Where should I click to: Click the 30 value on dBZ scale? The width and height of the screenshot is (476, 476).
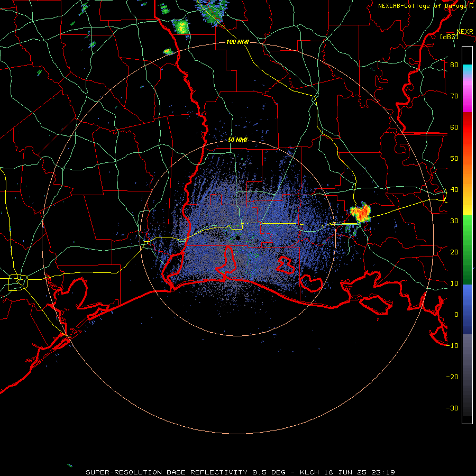(x=454, y=221)
